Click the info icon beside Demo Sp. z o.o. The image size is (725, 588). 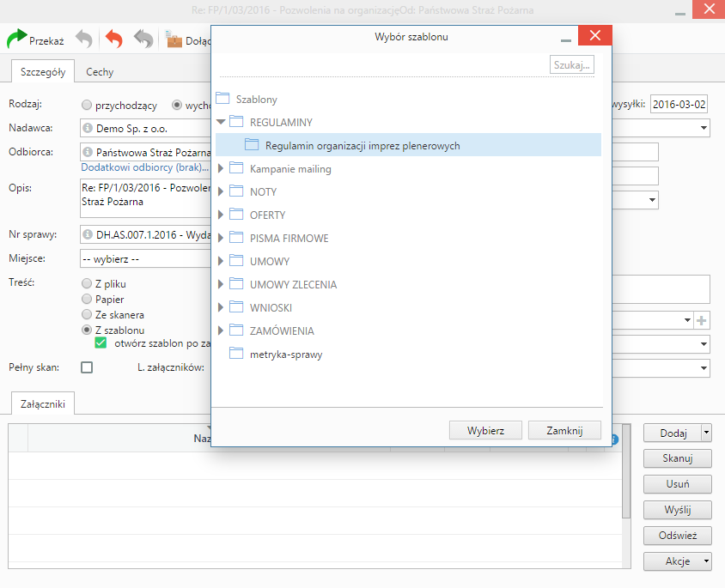point(88,129)
